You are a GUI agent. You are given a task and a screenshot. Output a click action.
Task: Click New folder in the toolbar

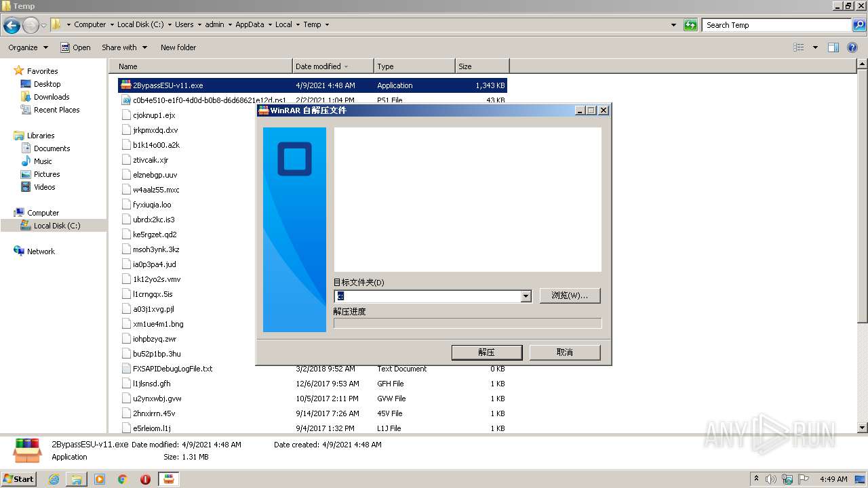pyautogui.click(x=178, y=47)
